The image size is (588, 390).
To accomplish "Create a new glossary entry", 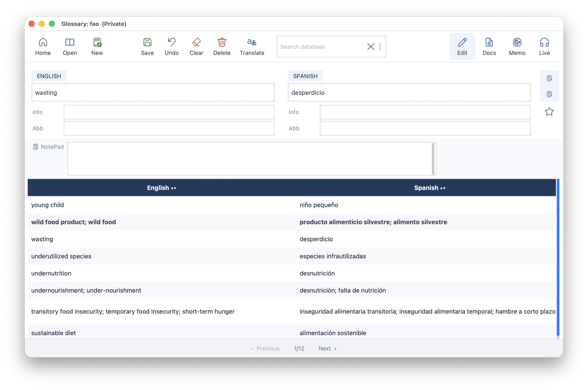I will click(97, 46).
